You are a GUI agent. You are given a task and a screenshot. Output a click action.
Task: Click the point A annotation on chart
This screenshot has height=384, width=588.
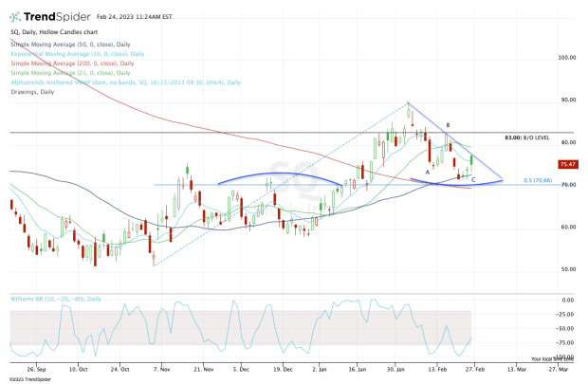click(x=428, y=172)
